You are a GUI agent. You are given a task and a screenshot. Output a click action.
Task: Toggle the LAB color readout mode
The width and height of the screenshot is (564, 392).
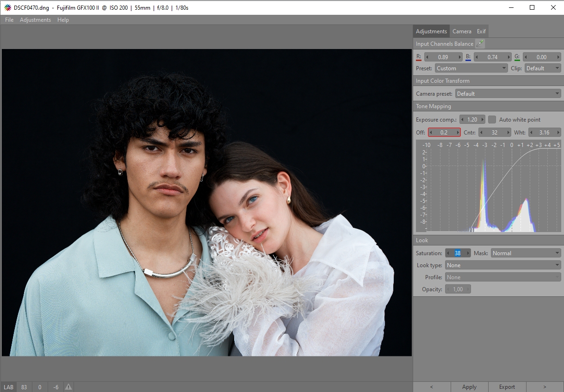point(9,387)
